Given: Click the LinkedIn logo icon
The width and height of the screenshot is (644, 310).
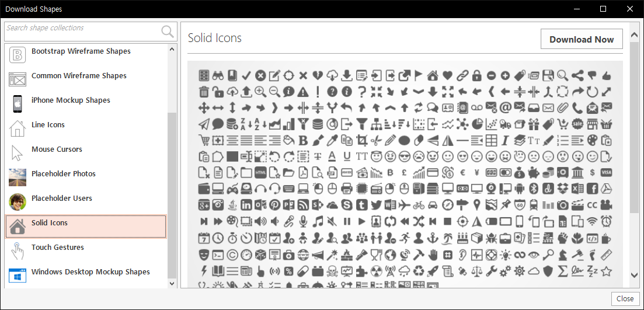Looking at the screenshot, I should [246, 205].
